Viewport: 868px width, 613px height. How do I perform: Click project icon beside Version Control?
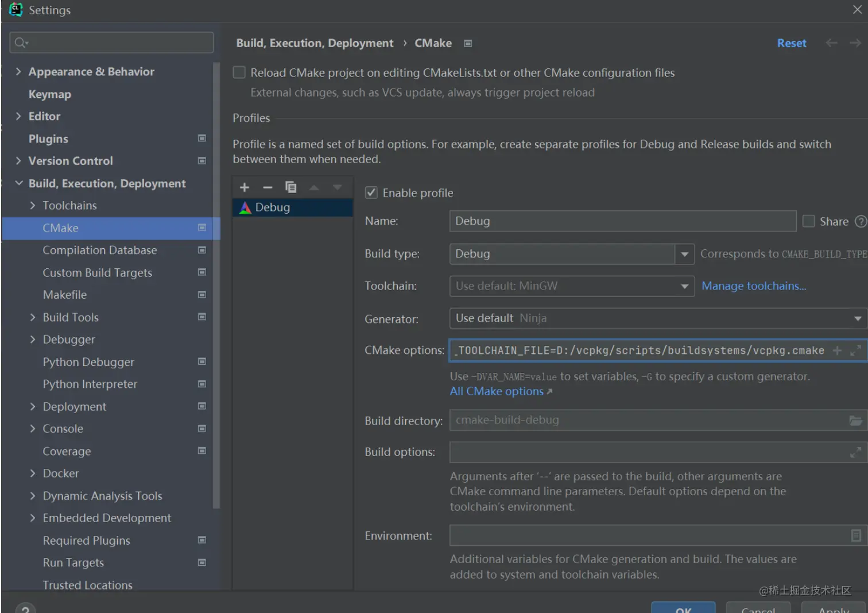tap(202, 161)
